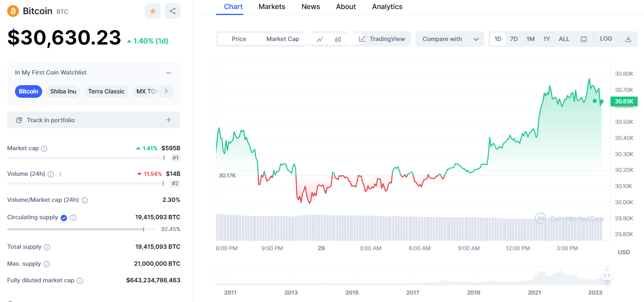Click the share icon next to Bitcoin
644x302 pixels.
pyautogui.click(x=173, y=11)
